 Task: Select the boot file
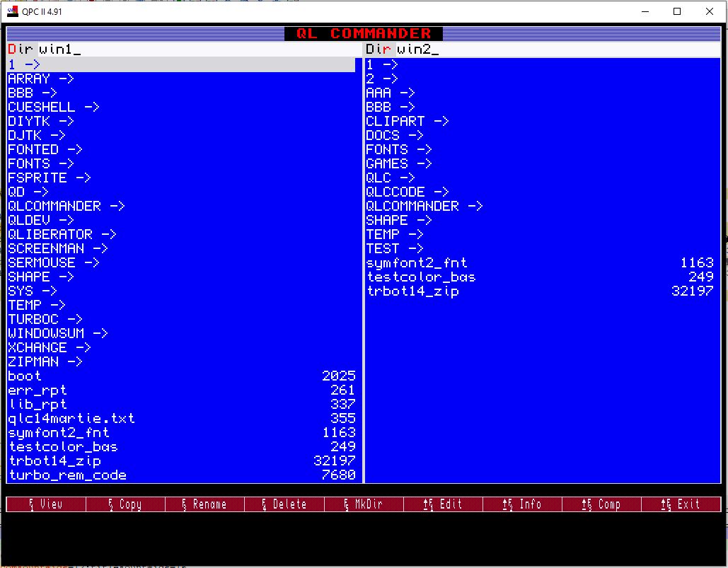[182, 376]
